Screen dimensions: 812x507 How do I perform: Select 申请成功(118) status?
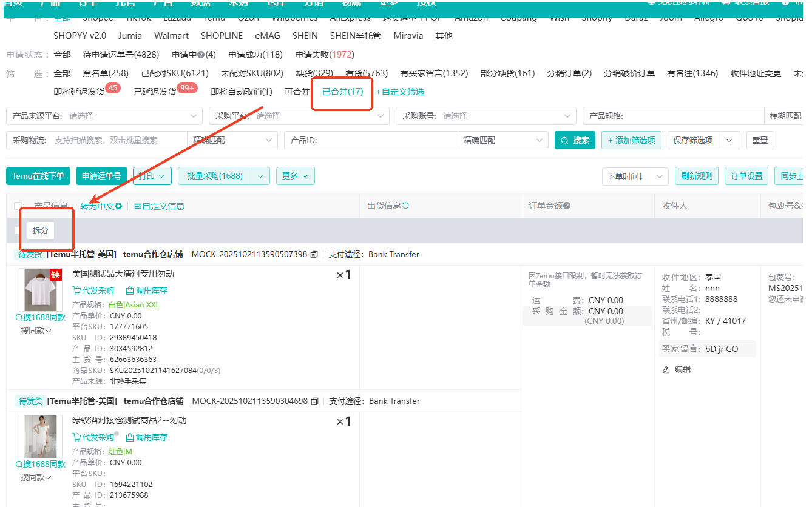pyautogui.click(x=255, y=55)
